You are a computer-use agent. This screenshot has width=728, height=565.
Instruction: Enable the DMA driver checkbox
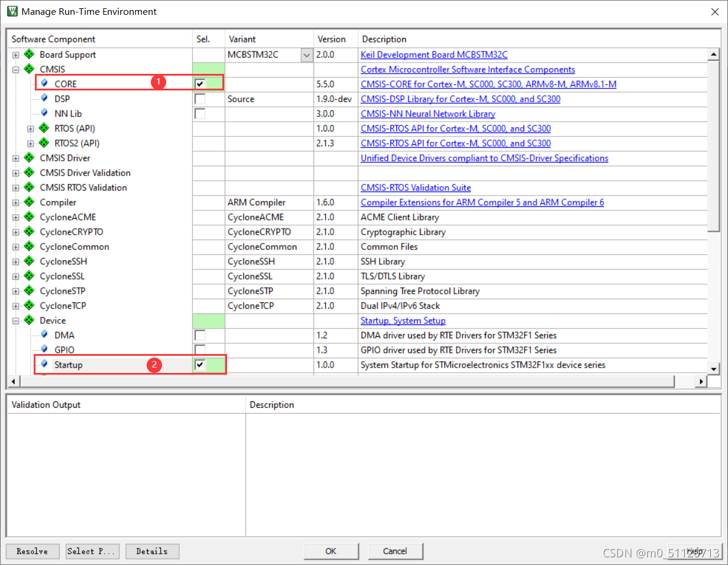200,335
